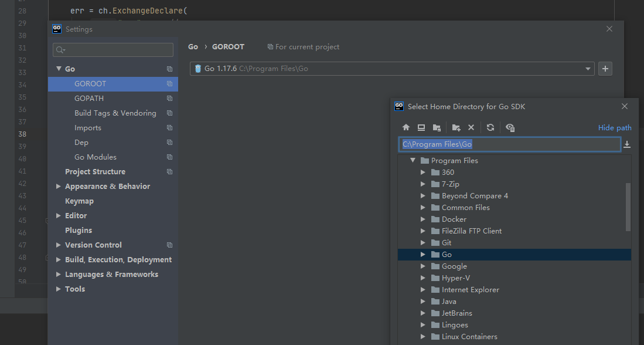644x345 pixels.
Task: Delete selected folder with X icon
Action: click(x=471, y=127)
